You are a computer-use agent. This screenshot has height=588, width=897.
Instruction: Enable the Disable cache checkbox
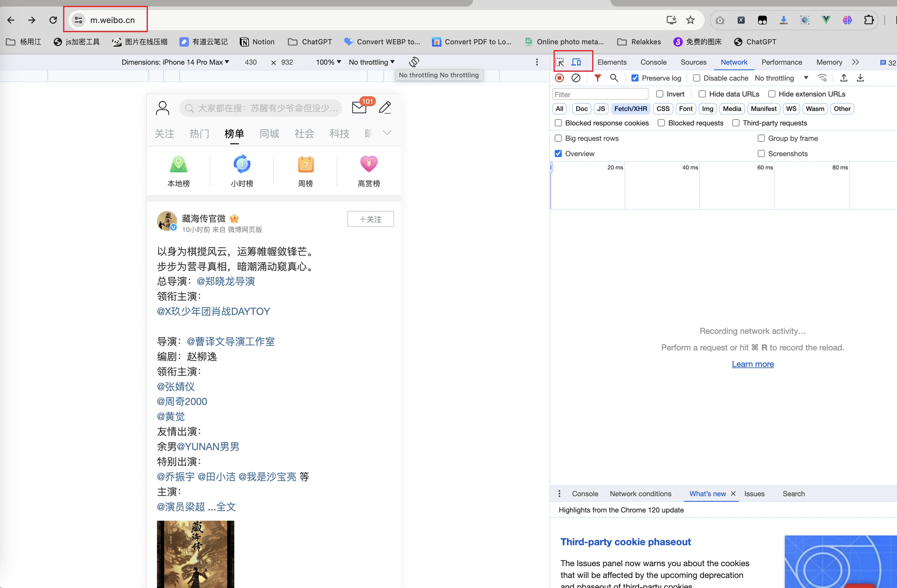pos(696,78)
